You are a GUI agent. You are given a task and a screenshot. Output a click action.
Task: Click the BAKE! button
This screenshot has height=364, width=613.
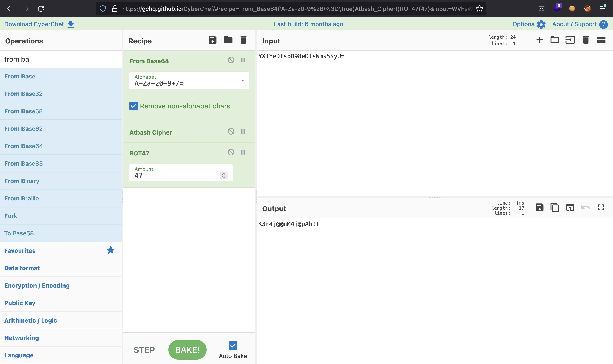tap(188, 350)
